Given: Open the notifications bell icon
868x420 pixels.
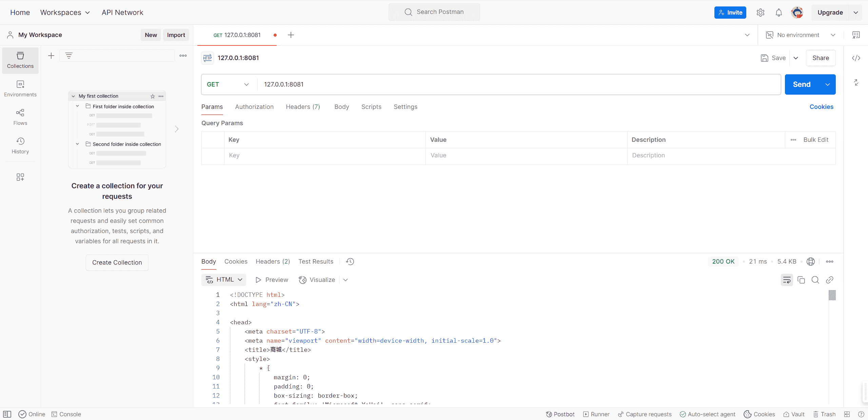Looking at the screenshot, I should coord(779,13).
